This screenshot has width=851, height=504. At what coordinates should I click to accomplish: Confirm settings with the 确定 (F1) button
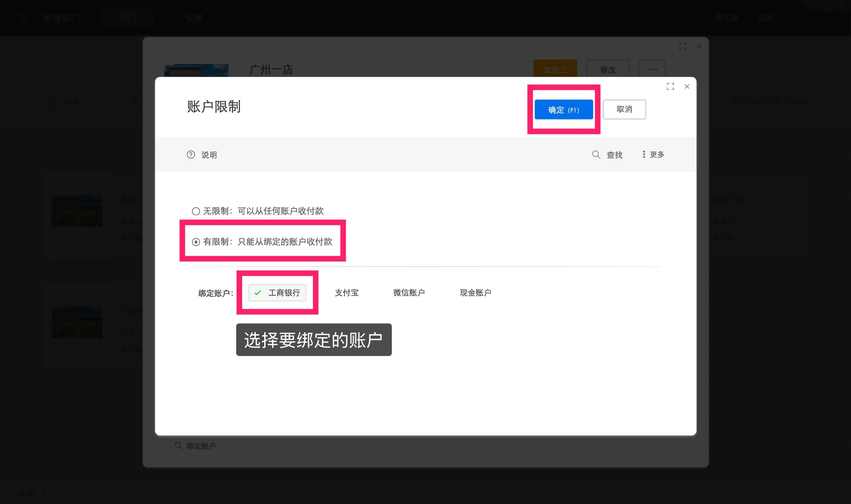(x=563, y=109)
